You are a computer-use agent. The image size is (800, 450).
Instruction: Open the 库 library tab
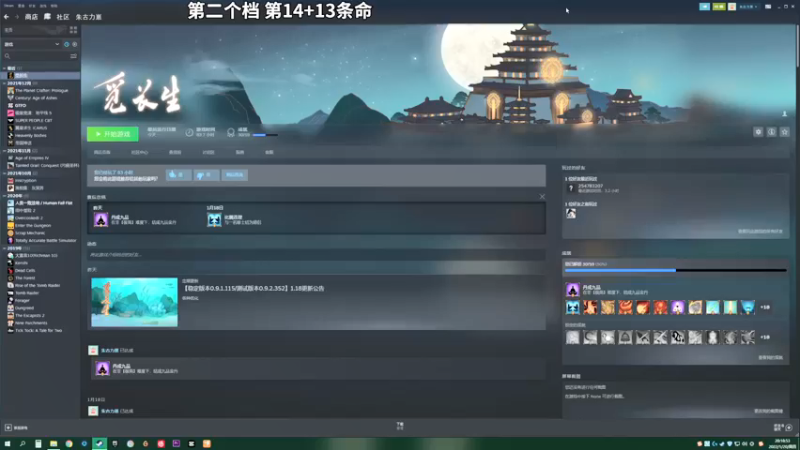click(x=47, y=17)
